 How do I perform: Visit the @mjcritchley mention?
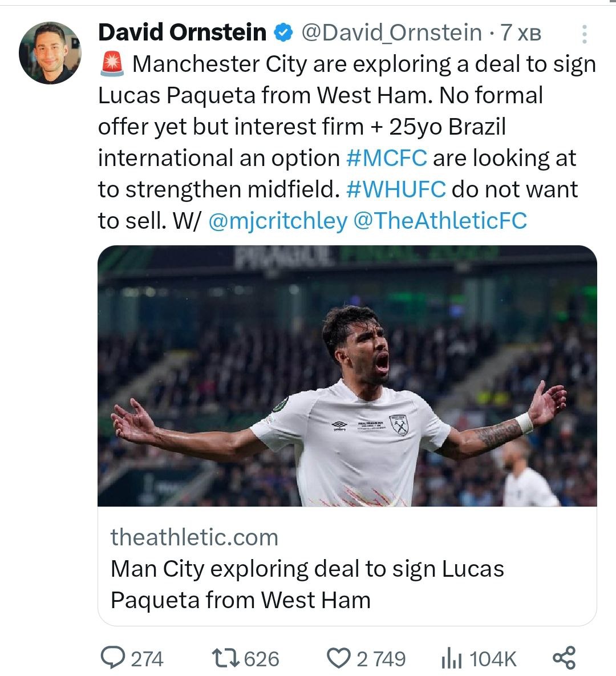pyautogui.click(x=278, y=221)
